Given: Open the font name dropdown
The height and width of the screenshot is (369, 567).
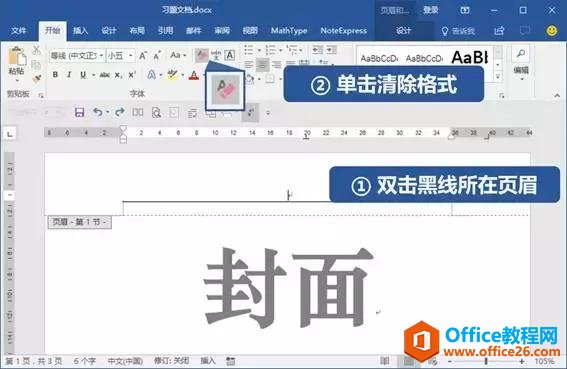Looking at the screenshot, I should [x=102, y=56].
